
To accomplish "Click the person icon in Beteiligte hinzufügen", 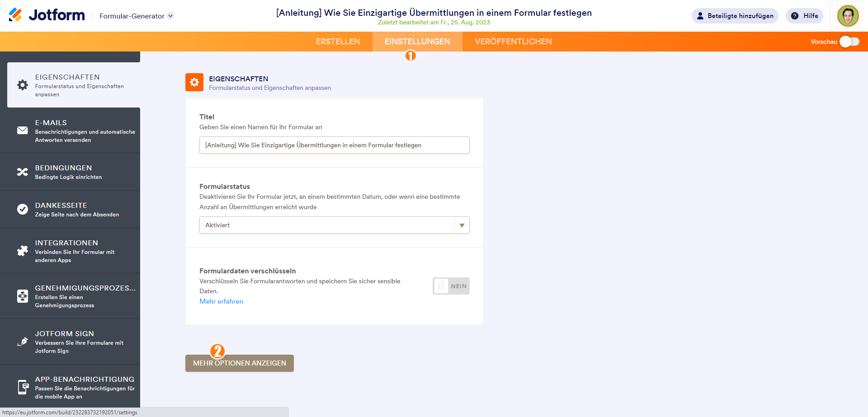I will [700, 16].
